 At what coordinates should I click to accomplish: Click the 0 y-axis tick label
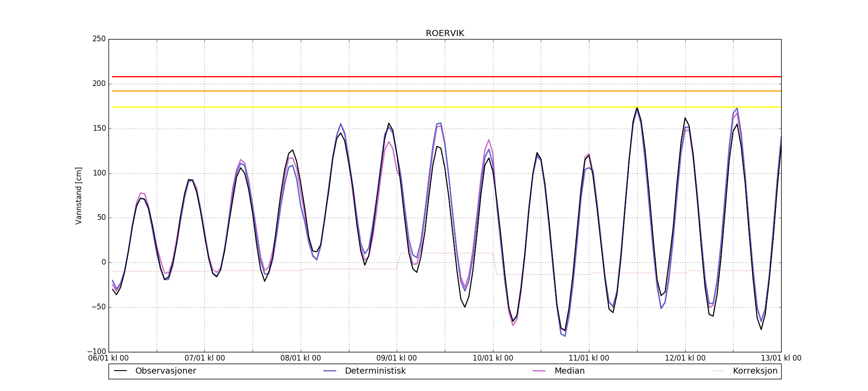[x=103, y=262]
